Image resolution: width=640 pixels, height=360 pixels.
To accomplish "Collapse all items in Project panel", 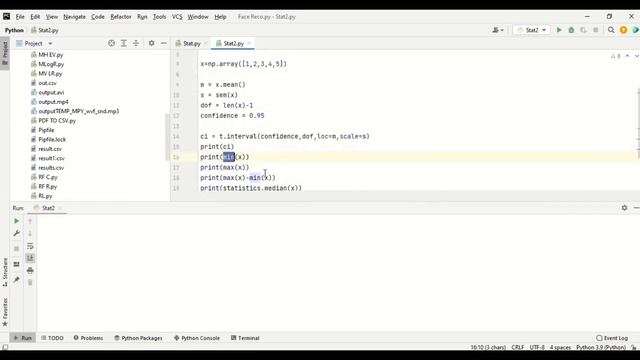I will 136,43.
